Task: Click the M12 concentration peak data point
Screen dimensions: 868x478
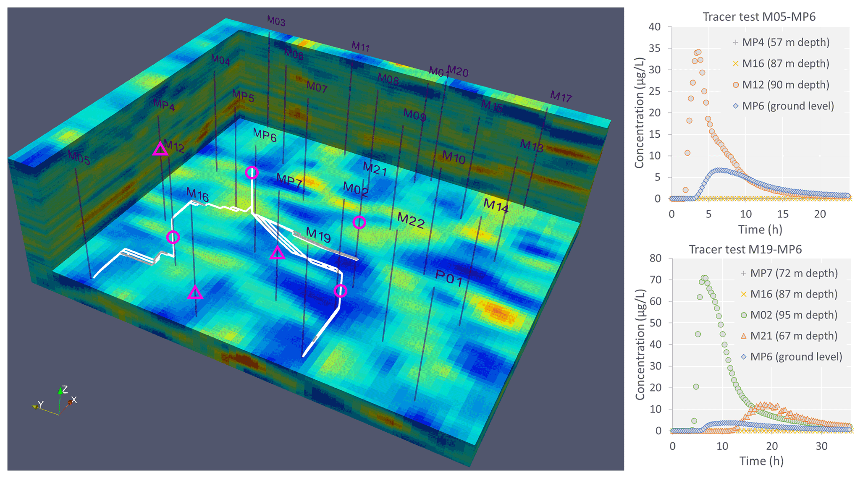Action: [698, 52]
